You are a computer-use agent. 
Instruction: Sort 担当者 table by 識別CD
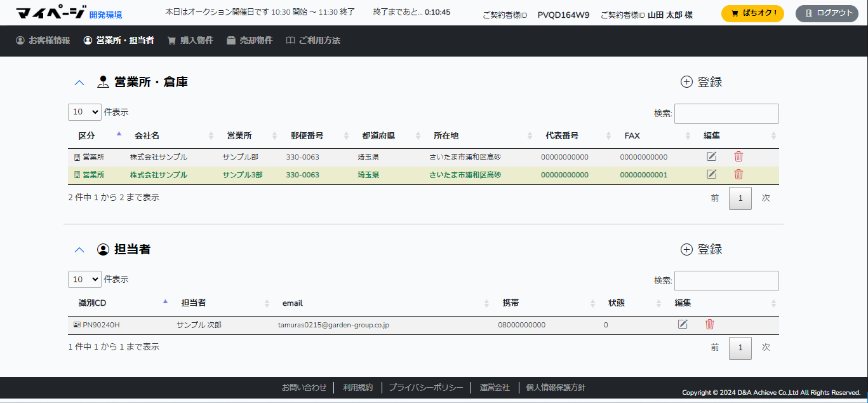point(120,303)
